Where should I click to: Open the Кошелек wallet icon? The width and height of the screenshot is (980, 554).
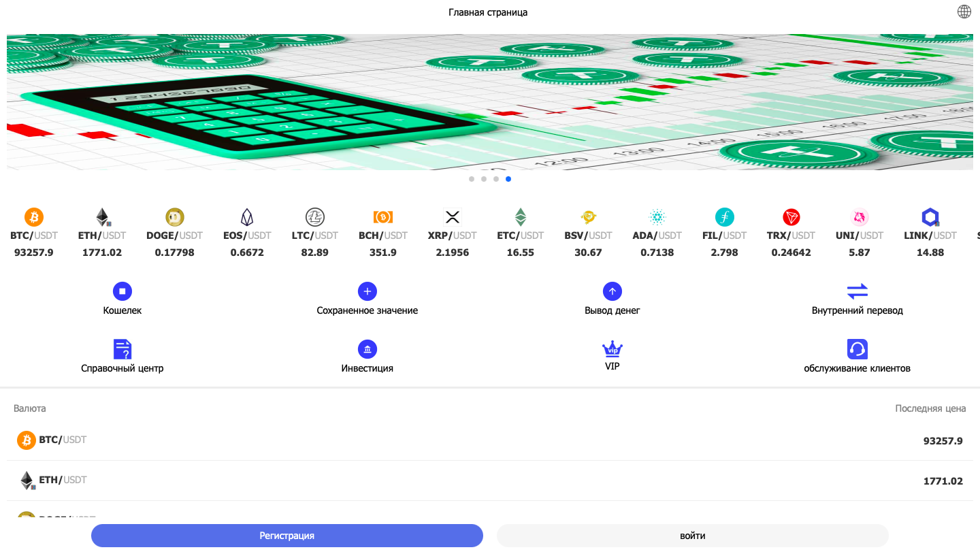tap(122, 291)
